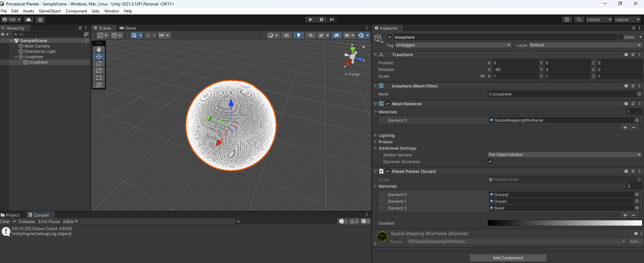Click the Add Component button
The image size is (644, 263).
point(508,258)
